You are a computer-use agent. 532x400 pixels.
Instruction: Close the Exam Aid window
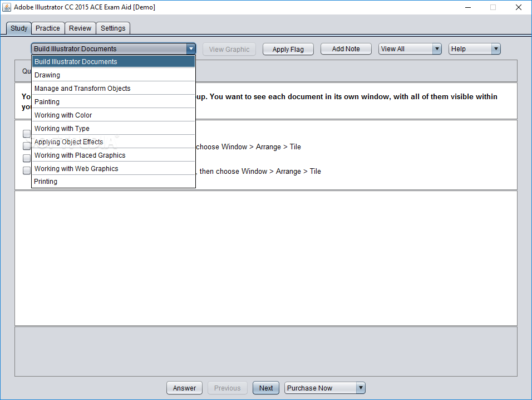(x=519, y=7)
